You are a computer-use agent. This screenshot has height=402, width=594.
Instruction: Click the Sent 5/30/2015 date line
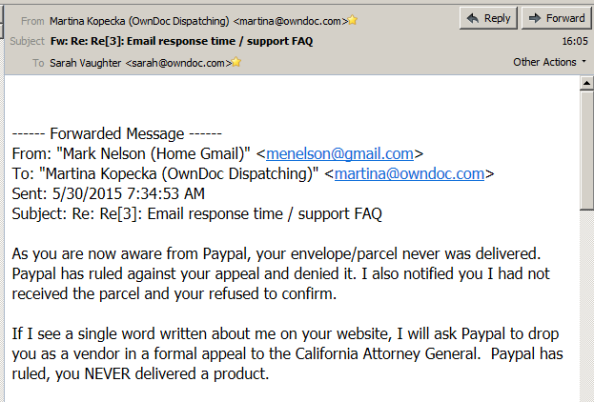pyautogui.click(x=108, y=194)
